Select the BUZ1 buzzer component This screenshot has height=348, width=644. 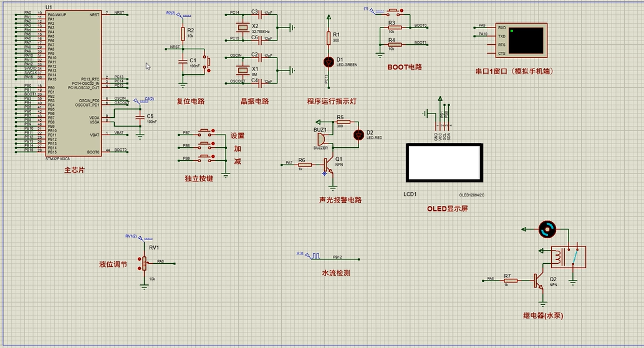pos(320,139)
